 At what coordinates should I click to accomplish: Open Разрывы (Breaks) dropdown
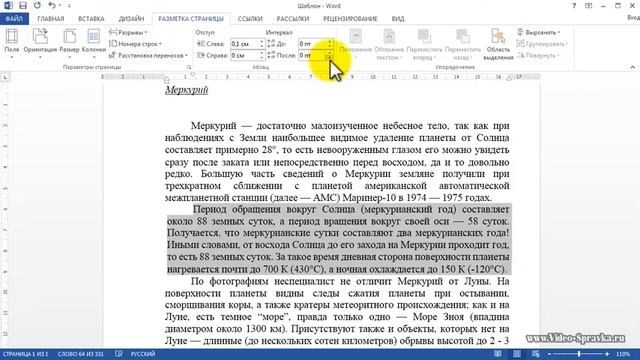[128, 32]
